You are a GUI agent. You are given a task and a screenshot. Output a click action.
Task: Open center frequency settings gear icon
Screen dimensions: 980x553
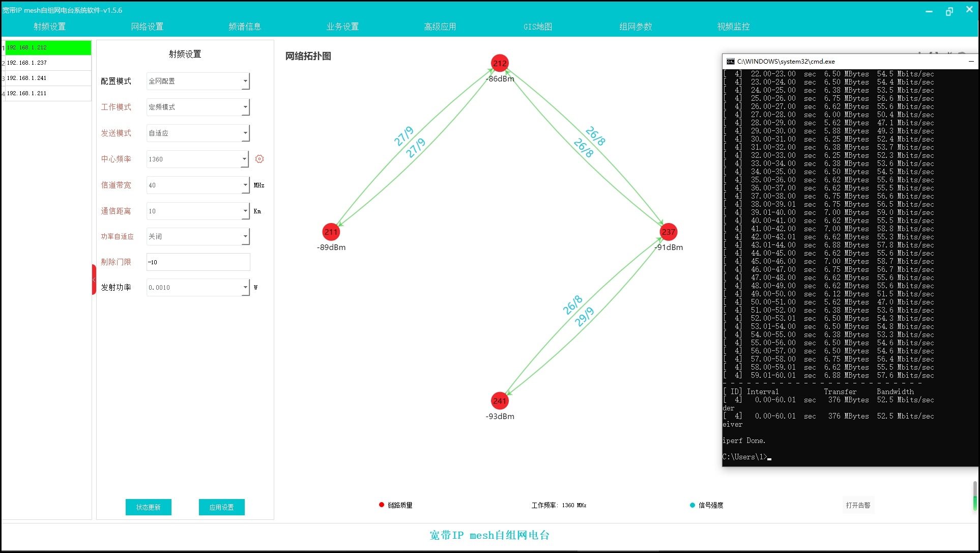pyautogui.click(x=260, y=159)
